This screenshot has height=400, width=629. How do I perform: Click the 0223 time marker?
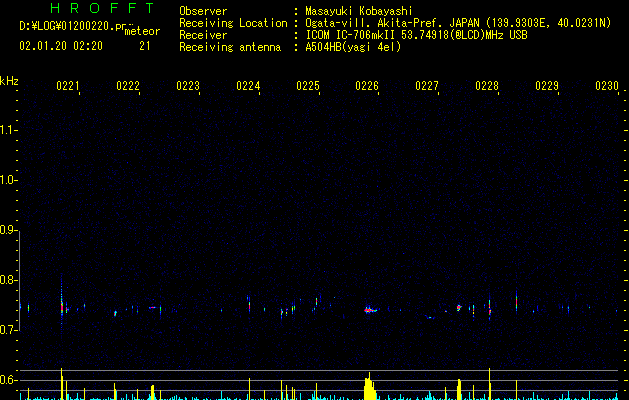[x=188, y=86]
